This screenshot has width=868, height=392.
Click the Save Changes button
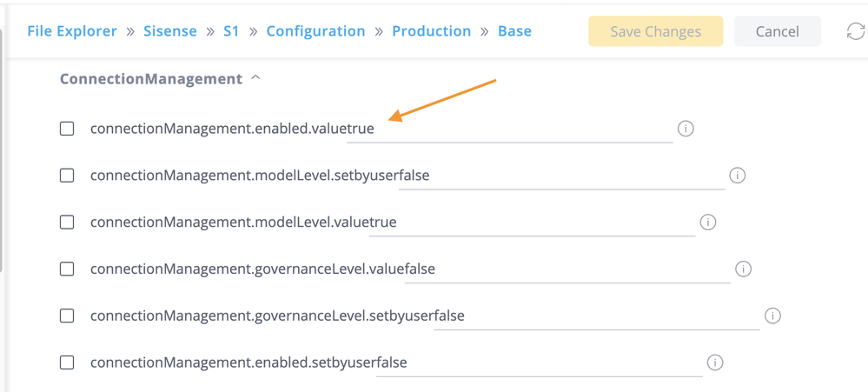pyautogui.click(x=655, y=31)
